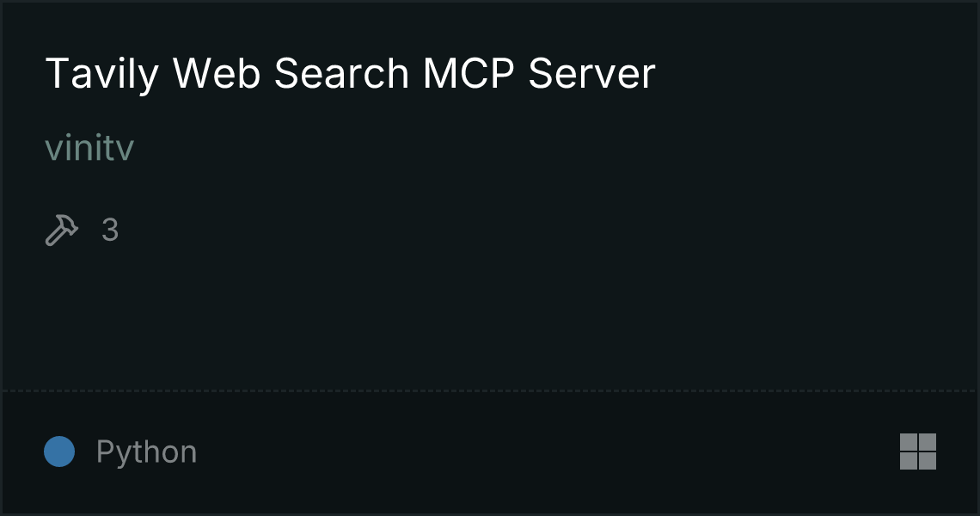The height and width of the screenshot is (516, 980).
Task: Click the word Search in the heading
Action: point(341,73)
